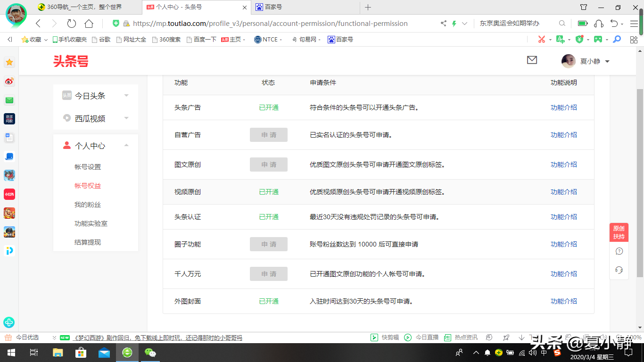Click the add plus icon at sidebar bottom
Screen dimensions: 644x362
pyautogui.click(x=9, y=322)
